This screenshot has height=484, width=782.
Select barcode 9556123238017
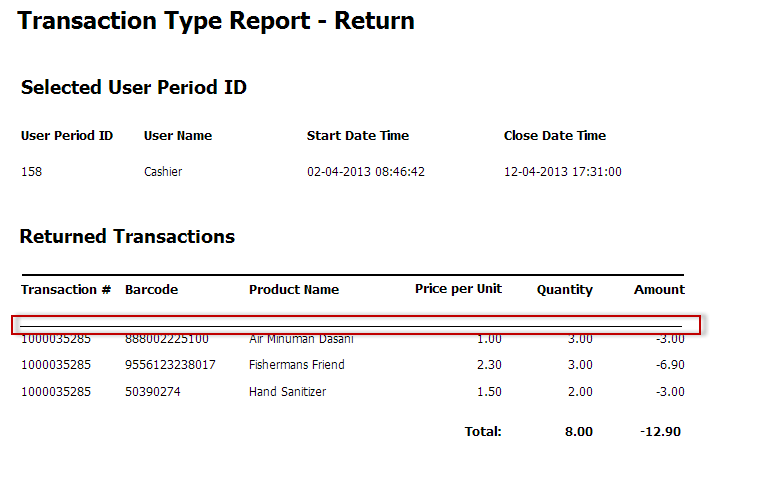[170, 366]
